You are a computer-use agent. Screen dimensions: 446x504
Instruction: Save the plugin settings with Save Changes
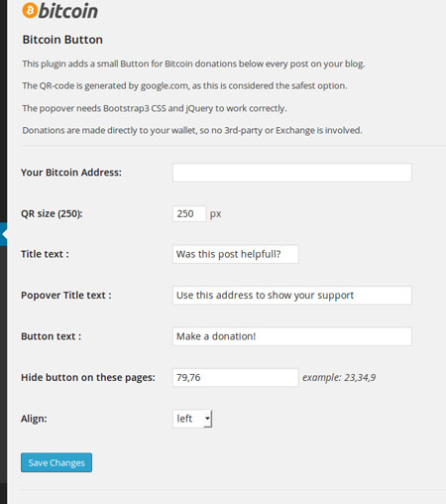pos(56,462)
